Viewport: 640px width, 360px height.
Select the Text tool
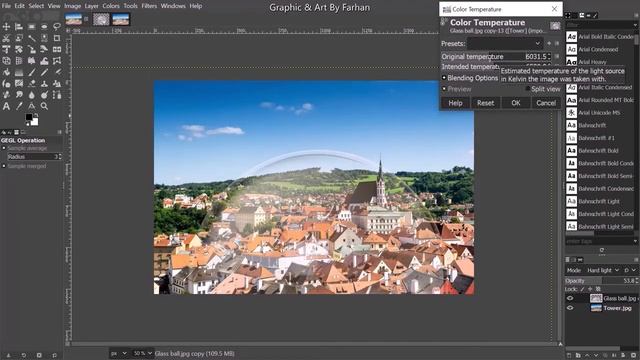point(6,106)
